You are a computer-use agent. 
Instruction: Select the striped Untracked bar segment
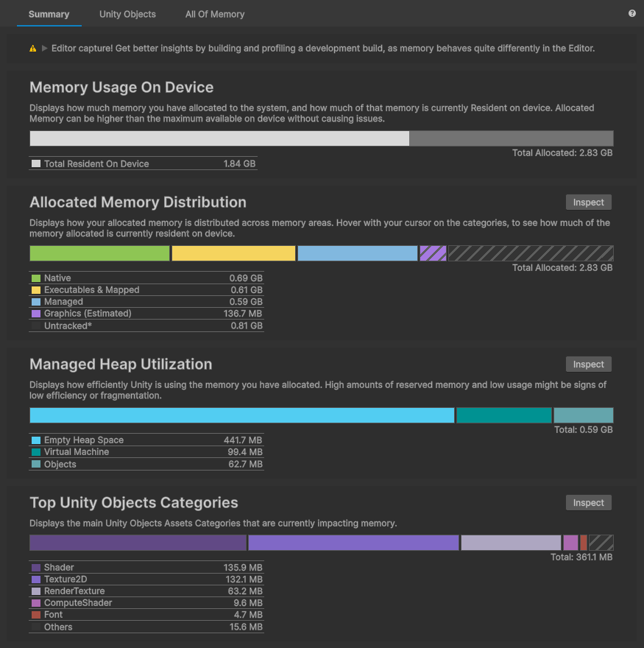coord(531,253)
